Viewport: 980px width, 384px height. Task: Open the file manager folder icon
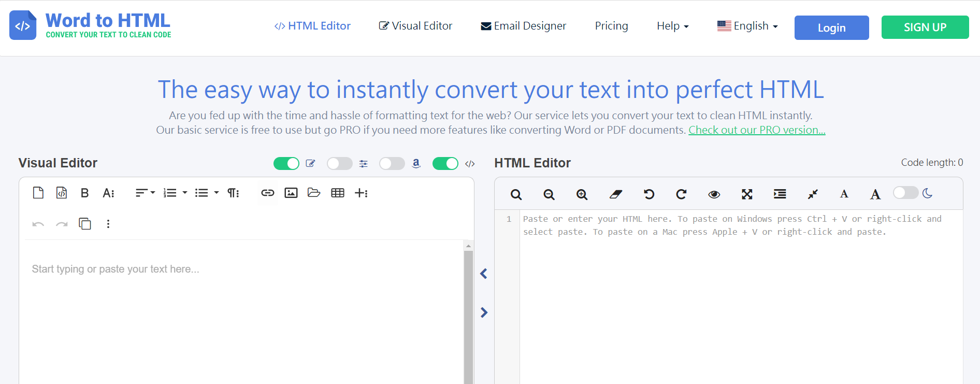click(314, 193)
